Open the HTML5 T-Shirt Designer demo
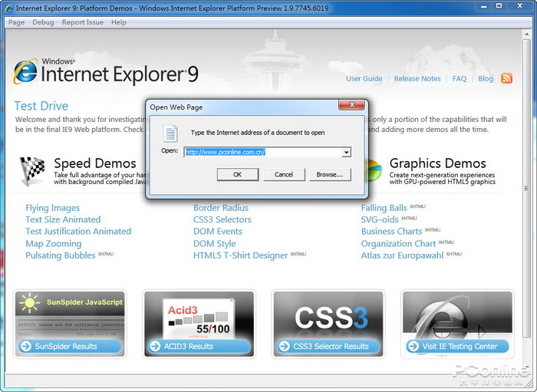This screenshot has width=537, height=392. (240, 255)
